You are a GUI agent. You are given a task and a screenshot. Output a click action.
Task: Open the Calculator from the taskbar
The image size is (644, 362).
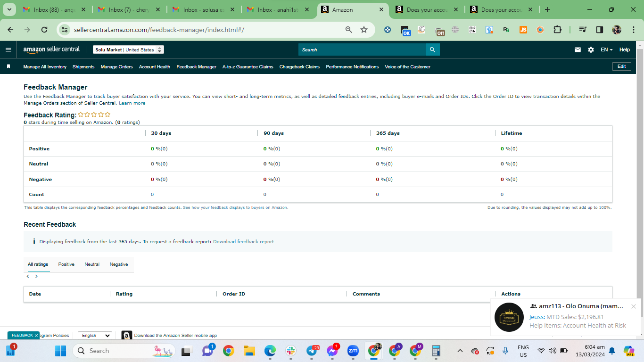(436, 351)
